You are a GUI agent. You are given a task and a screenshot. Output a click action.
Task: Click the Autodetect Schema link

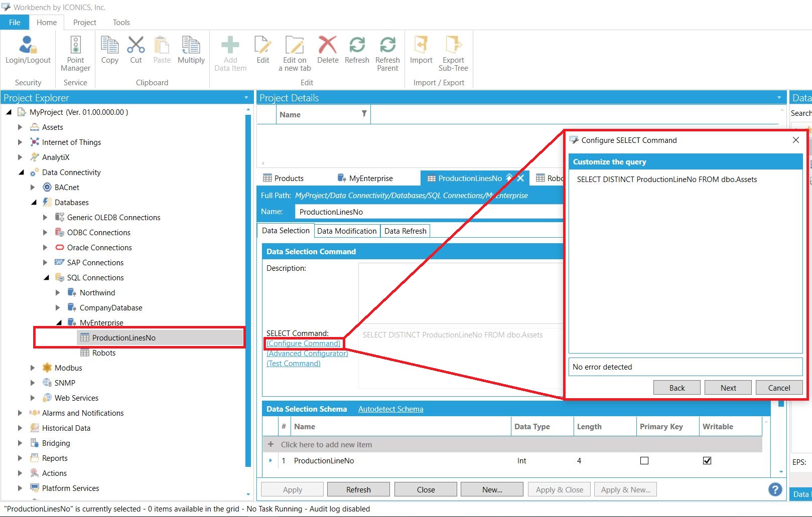pyautogui.click(x=390, y=409)
